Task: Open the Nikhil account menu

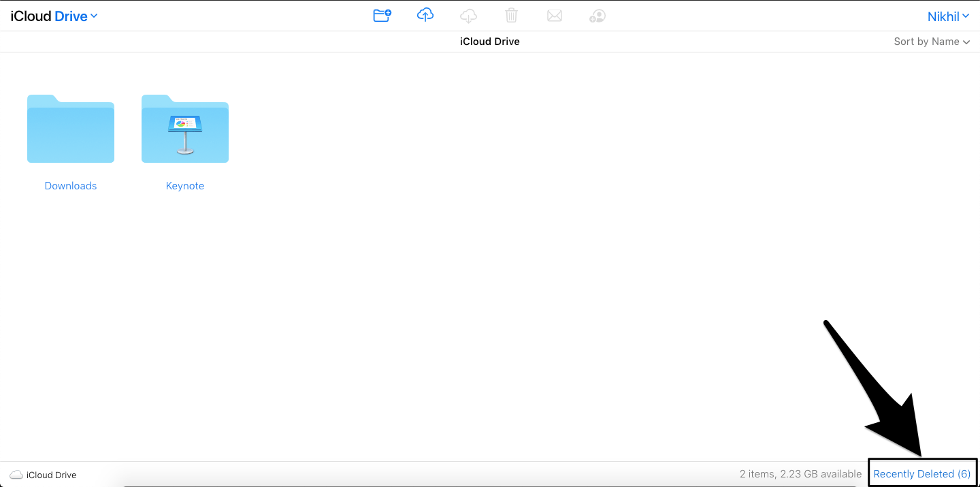Action: tap(949, 16)
